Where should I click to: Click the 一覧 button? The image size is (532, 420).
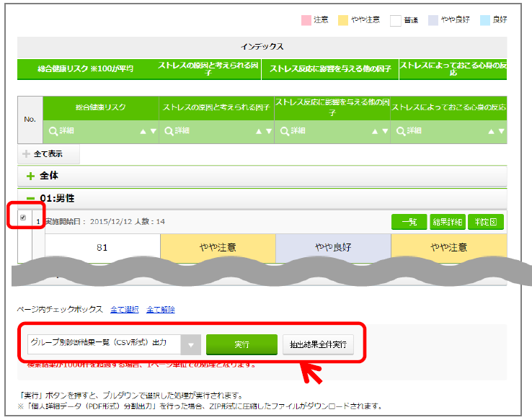[x=409, y=222]
